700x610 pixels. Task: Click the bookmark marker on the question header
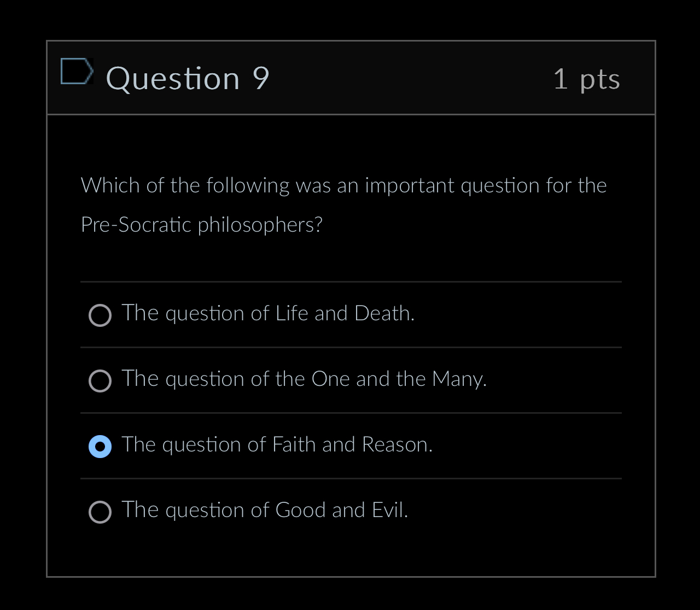[77, 71]
